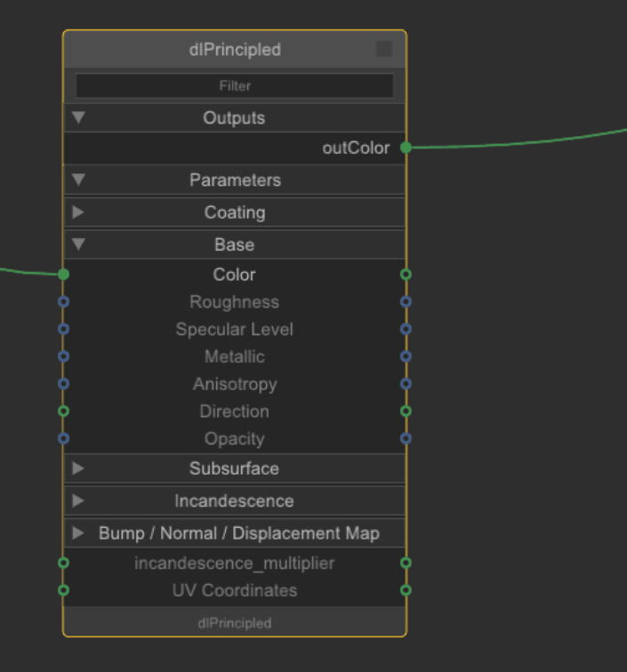
Task: Click the Direction input port on left
Action: pyautogui.click(x=63, y=412)
